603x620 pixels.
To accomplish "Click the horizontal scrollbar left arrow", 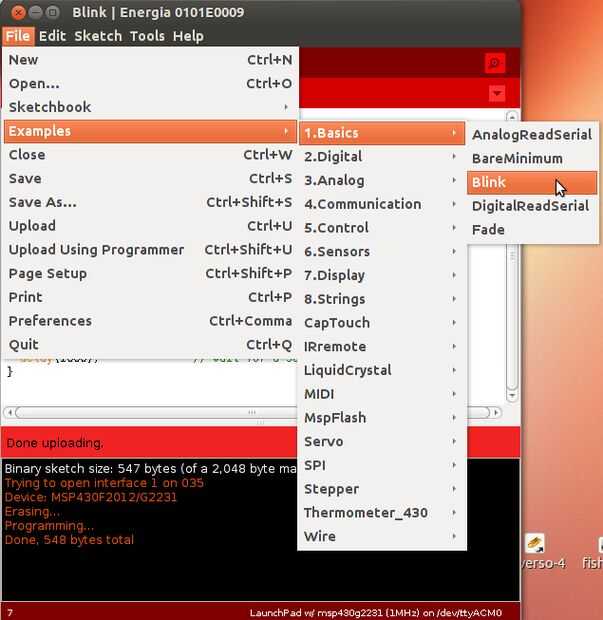I will coord(9,412).
